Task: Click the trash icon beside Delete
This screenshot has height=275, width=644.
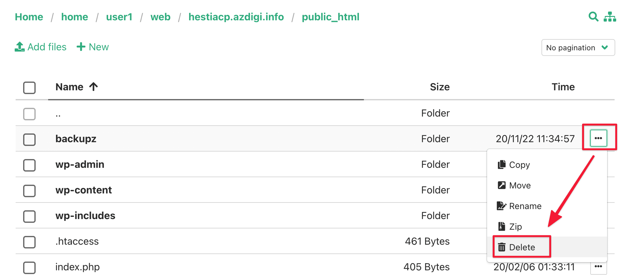Action: tap(501, 247)
